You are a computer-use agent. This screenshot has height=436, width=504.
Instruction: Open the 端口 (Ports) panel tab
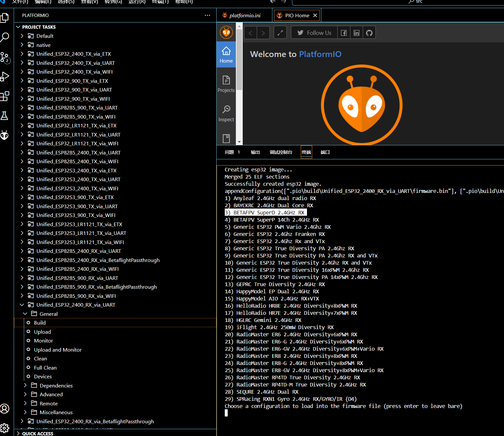coord(325,152)
